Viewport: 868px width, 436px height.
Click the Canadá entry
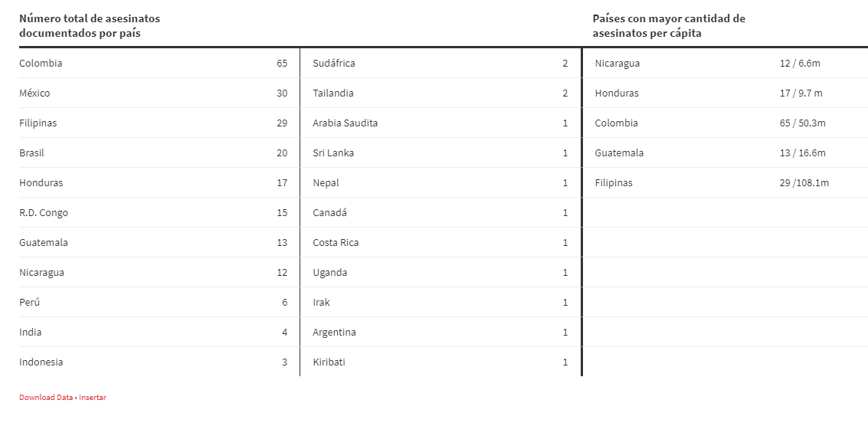coord(329,213)
